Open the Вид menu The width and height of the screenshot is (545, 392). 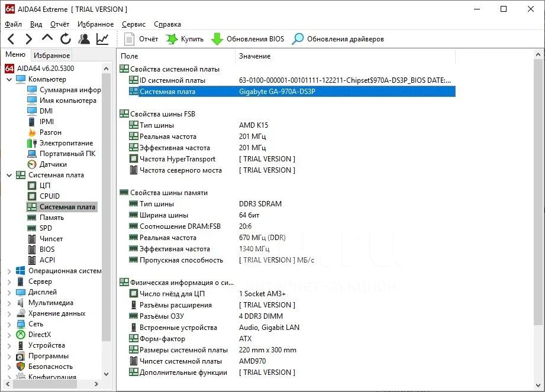(36, 24)
